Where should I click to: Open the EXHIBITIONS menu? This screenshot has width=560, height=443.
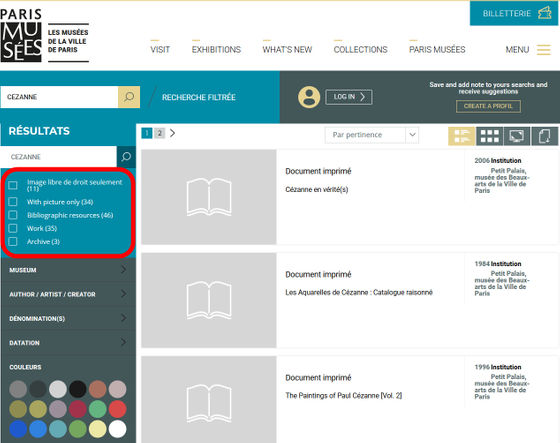(216, 50)
